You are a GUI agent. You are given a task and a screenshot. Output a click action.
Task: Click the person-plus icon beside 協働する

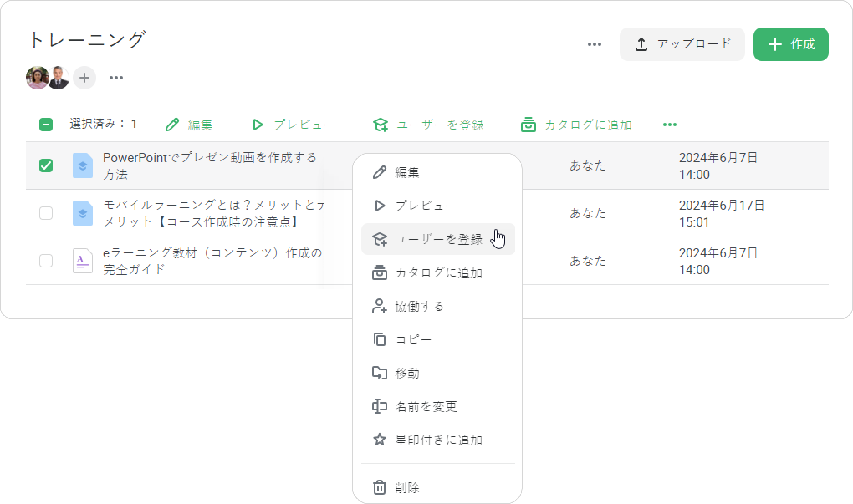(x=379, y=306)
